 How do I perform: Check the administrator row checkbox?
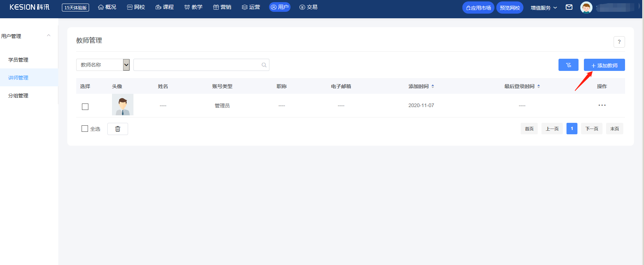(x=85, y=107)
